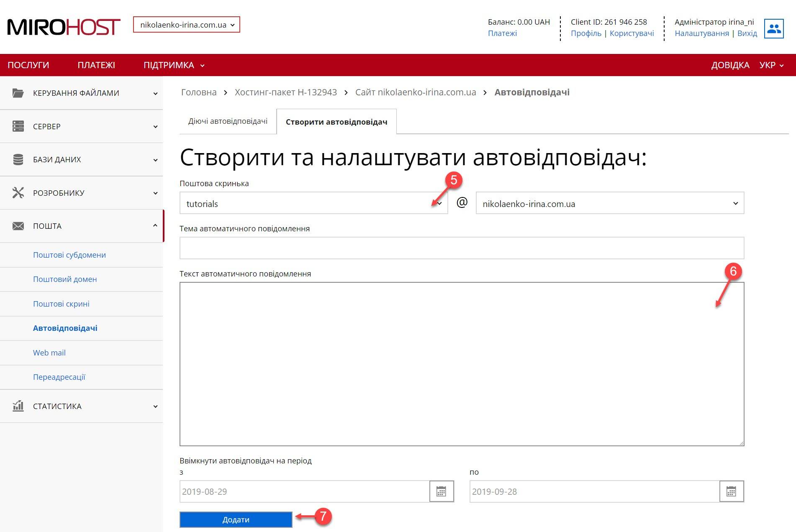Open Користувачі link

pyautogui.click(x=632, y=33)
